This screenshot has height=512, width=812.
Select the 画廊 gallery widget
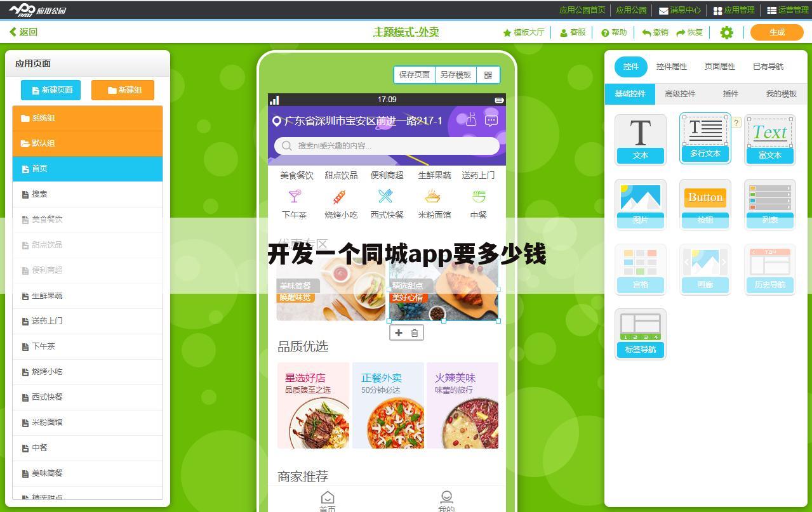[x=705, y=269]
